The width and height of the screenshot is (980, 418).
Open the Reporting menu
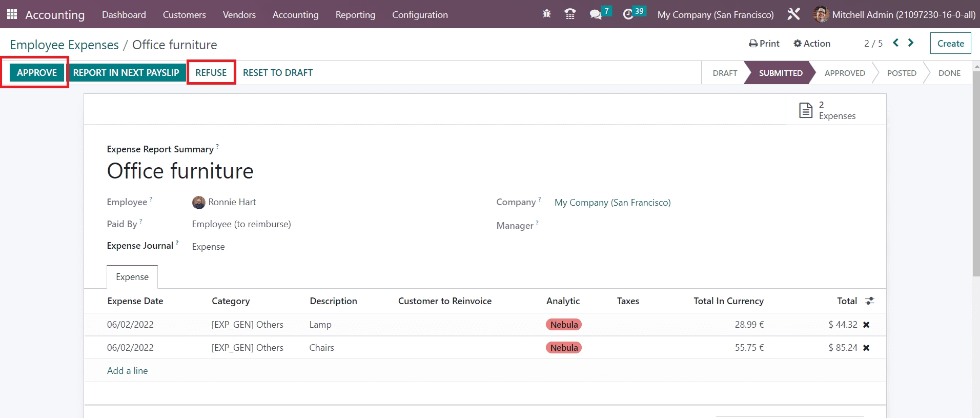(x=355, y=15)
